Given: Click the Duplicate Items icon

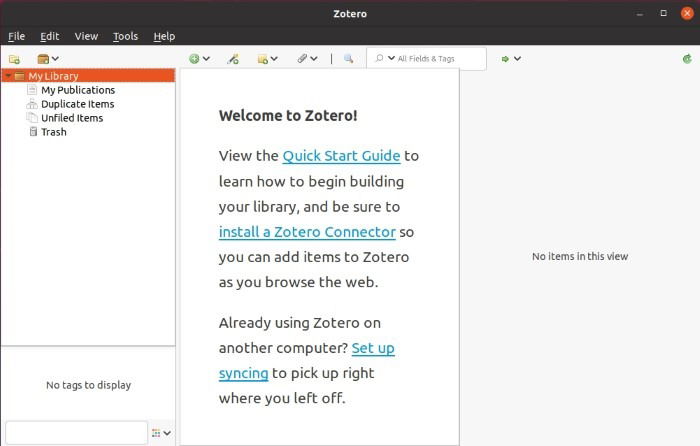Looking at the screenshot, I should pos(32,104).
